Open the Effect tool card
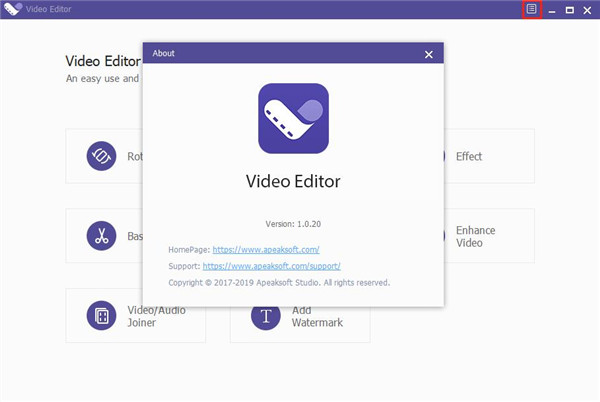Image resolution: width=600 pixels, height=402 pixels. click(489, 156)
